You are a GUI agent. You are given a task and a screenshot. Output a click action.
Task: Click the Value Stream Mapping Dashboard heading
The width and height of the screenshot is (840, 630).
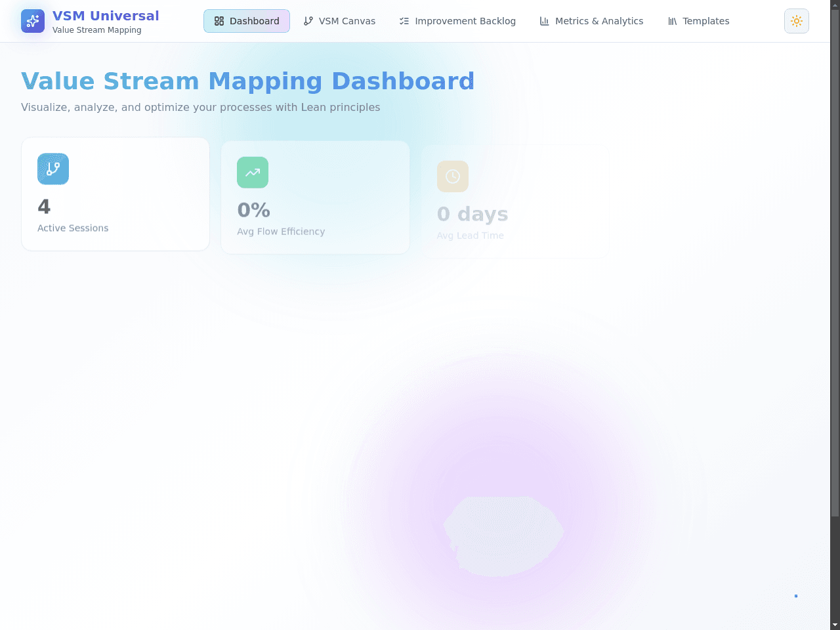(247, 81)
